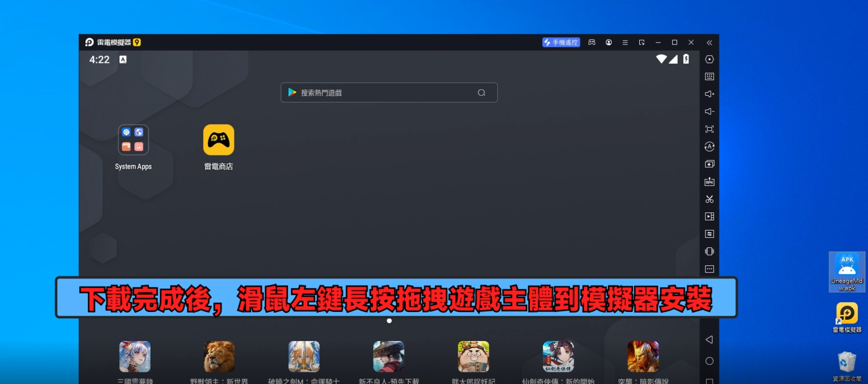Click the volume up sidebar icon
The image size is (868, 384).
pyautogui.click(x=709, y=94)
